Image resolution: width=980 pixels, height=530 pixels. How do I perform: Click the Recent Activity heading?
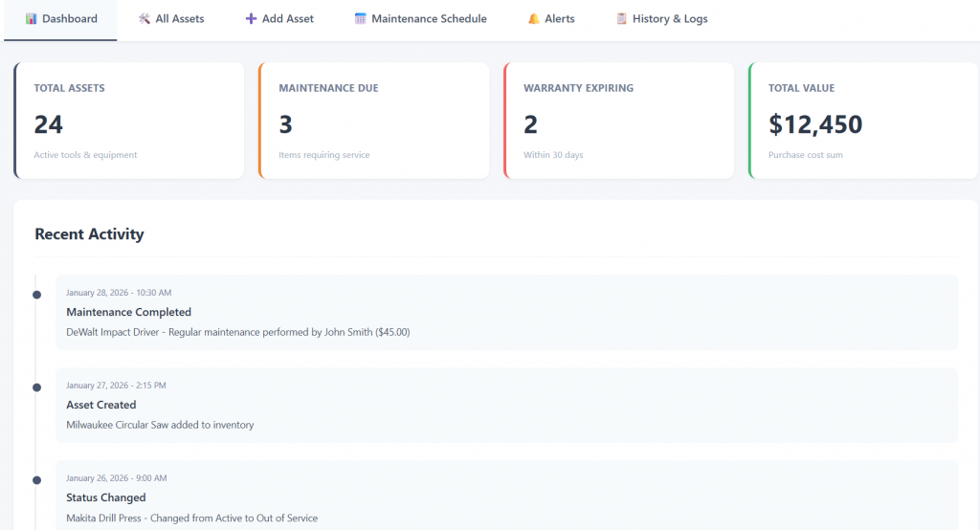(x=89, y=234)
